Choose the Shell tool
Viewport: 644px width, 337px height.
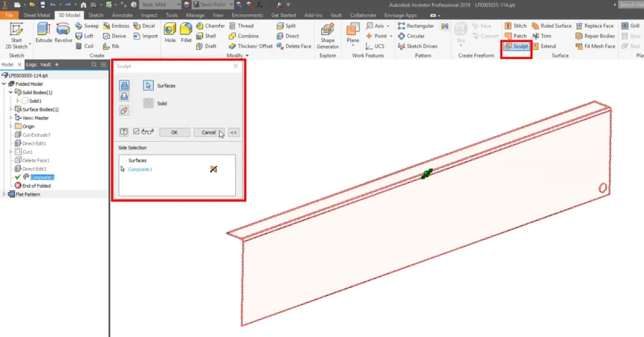pyautogui.click(x=206, y=36)
